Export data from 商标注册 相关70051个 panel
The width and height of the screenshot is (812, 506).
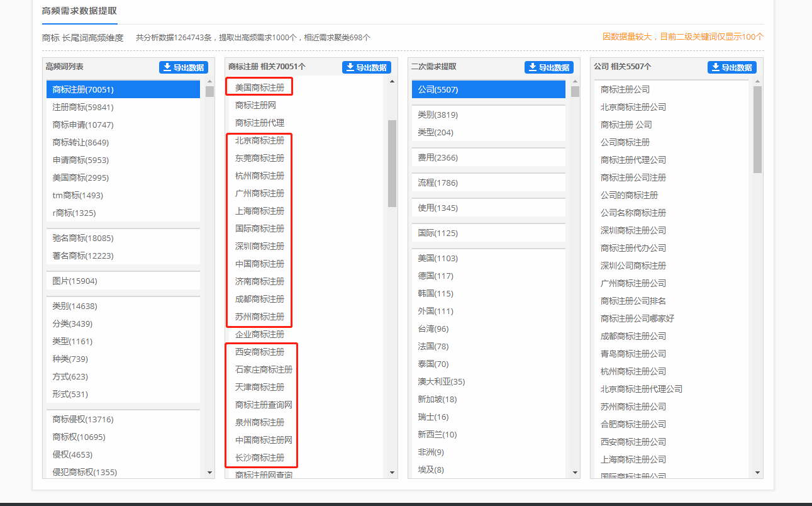[x=366, y=67]
